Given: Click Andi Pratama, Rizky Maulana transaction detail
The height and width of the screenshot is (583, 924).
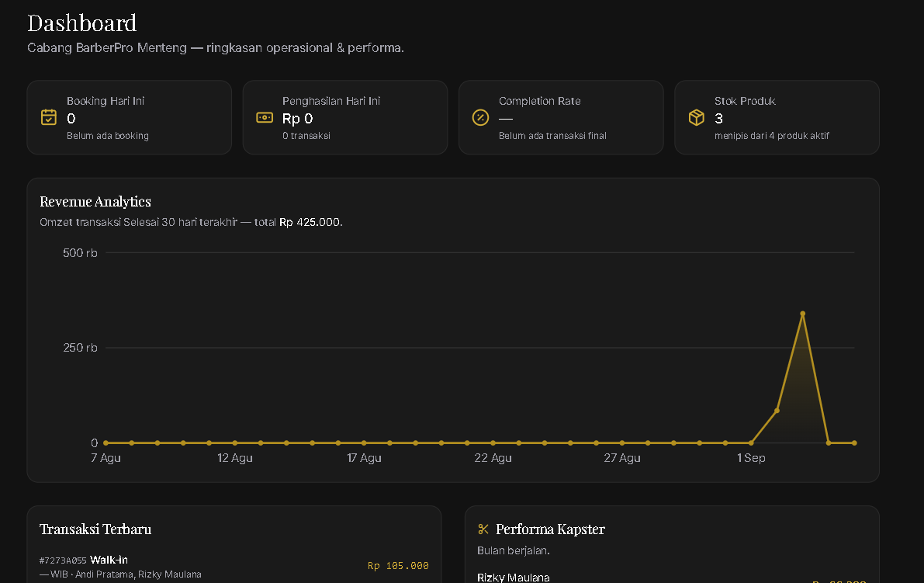Looking at the screenshot, I should coord(138,574).
